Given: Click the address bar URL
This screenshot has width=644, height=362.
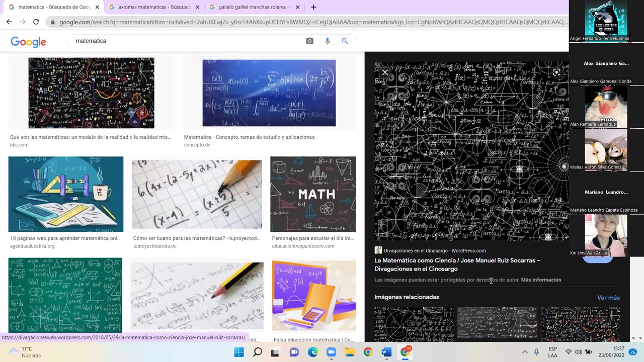Looking at the screenshot, I should click(x=313, y=22).
